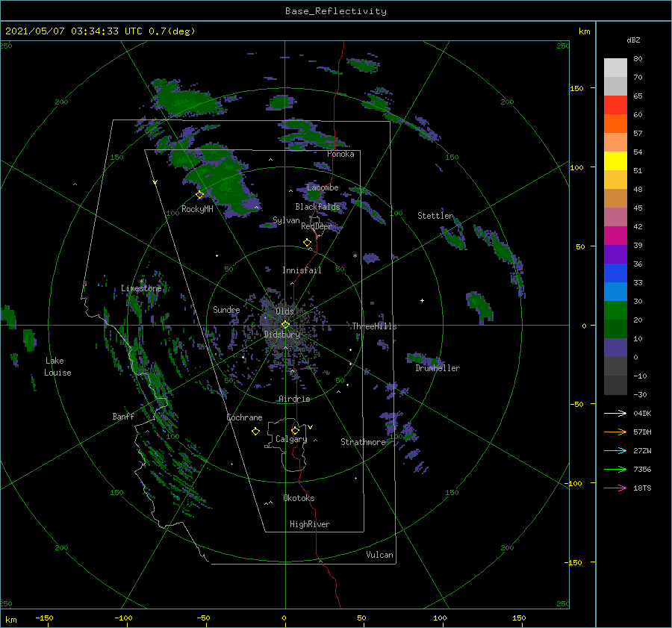
Task: Click the Lake Louise label
Action: click(57, 367)
